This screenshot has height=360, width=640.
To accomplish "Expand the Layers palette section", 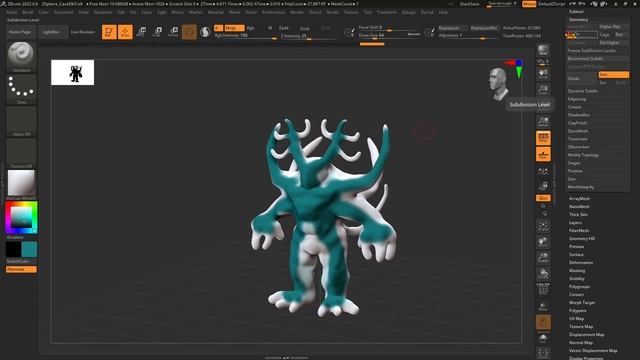I will point(575,222).
